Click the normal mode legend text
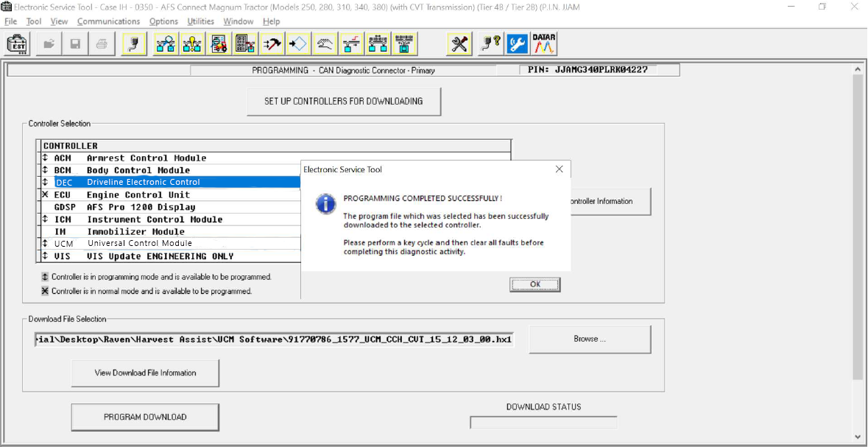Image resolution: width=868 pixels, height=447 pixels. tap(152, 291)
